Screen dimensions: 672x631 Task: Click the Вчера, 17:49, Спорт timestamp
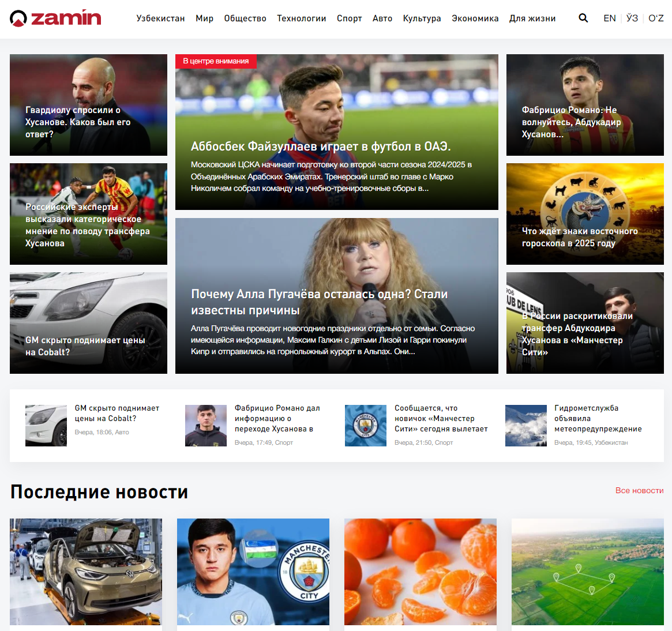[x=264, y=442]
